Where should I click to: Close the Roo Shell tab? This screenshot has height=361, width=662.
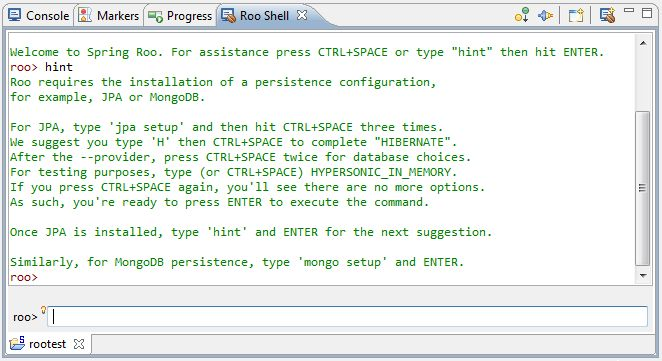point(301,15)
